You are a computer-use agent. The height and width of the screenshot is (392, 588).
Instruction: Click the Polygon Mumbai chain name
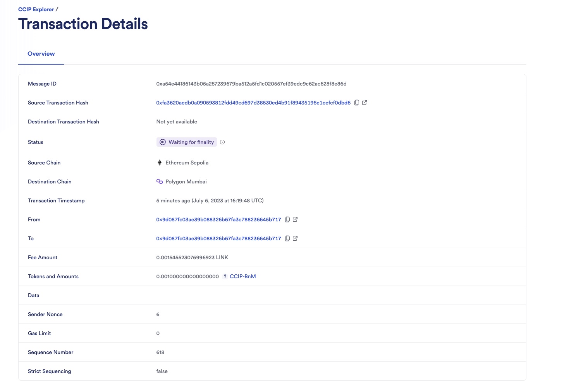coord(186,181)
